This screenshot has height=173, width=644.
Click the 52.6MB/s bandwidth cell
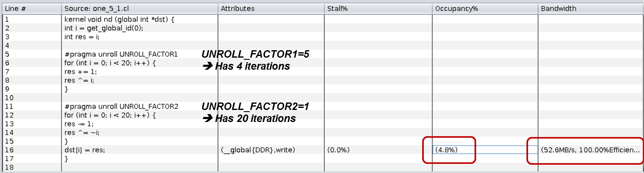point(590,149)
